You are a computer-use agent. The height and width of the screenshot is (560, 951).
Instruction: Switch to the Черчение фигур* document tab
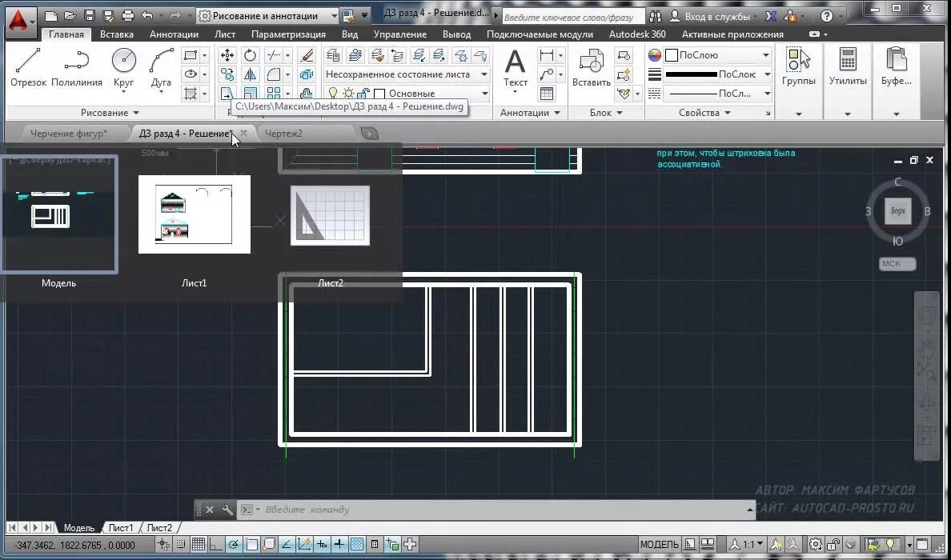tap(69, 134)
